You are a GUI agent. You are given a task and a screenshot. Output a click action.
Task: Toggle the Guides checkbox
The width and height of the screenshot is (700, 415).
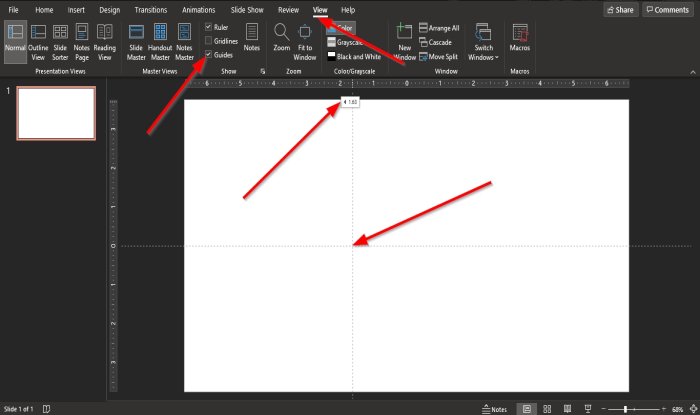click(208, 54)
